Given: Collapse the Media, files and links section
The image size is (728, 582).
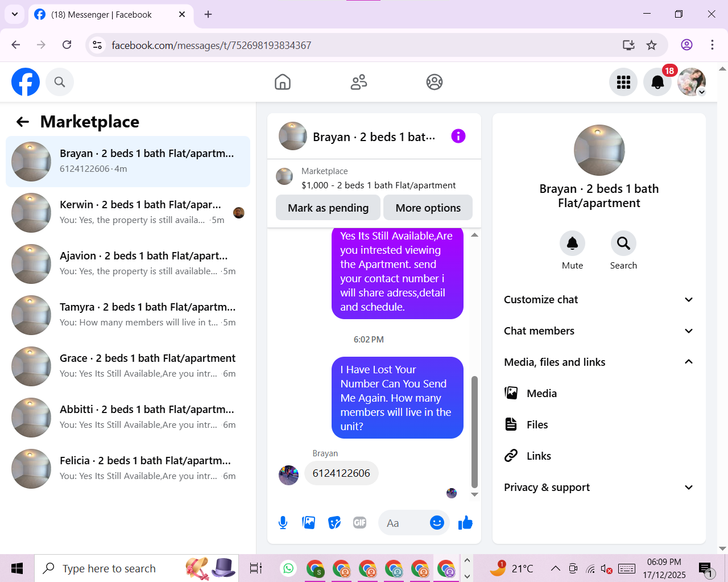Looking at the screenshot, I should (599, 362).
